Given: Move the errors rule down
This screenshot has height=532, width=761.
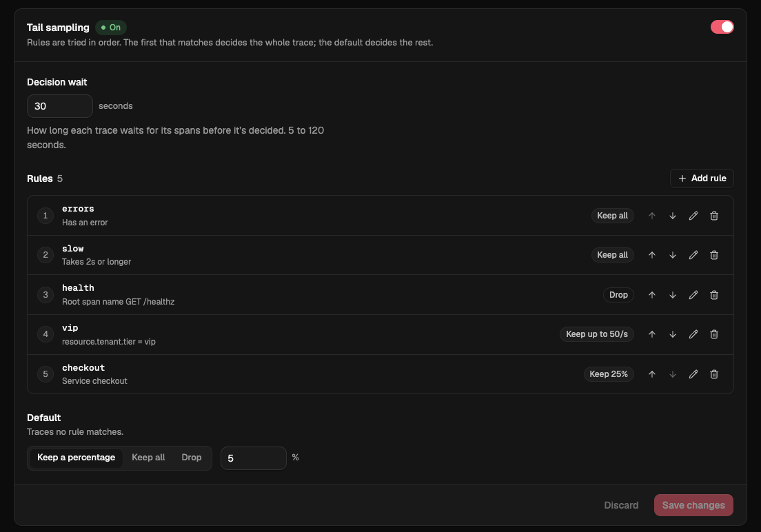Looking at the screenshot, I should [x=673, y=216].
